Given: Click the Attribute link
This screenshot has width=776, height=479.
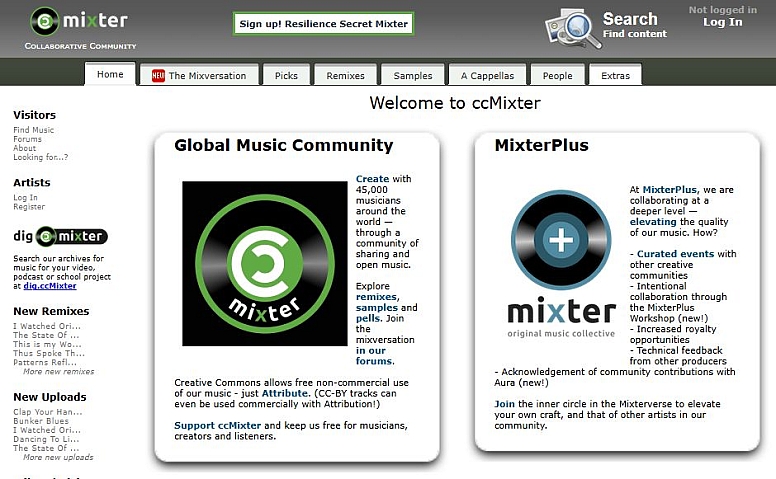Looking at the screenshot, I should tap(285, 393).
